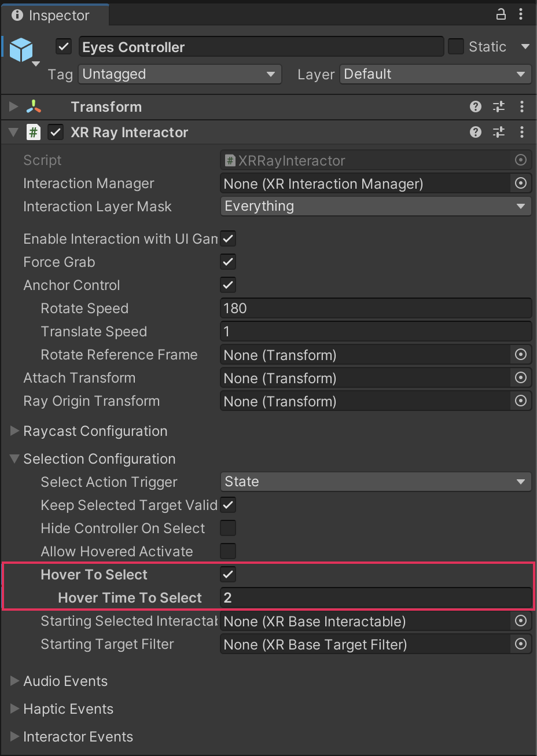
Task: Click the Inspector lock icon
Action: click(501, 14)
